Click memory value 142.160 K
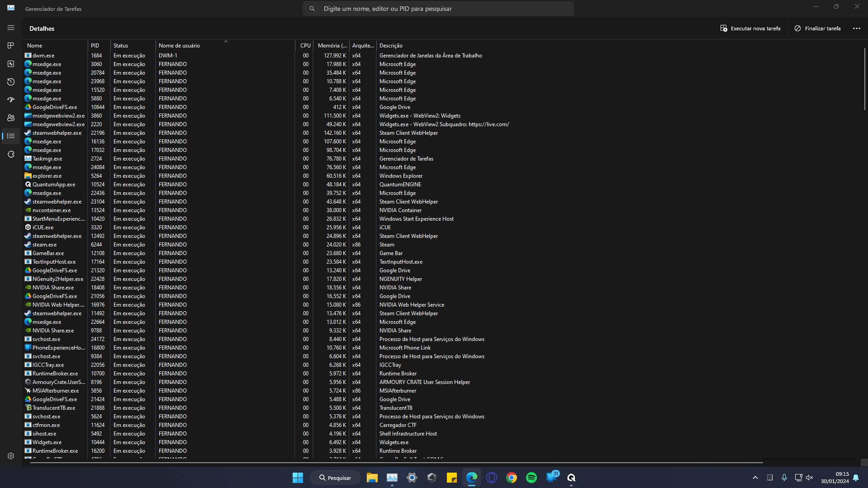 [x=335, y=133]
